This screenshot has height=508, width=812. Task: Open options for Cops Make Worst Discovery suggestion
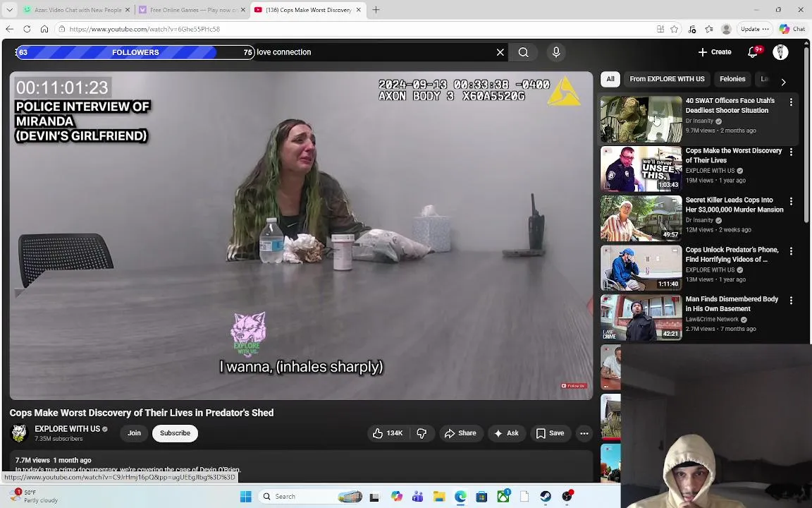tap(791, 152)
